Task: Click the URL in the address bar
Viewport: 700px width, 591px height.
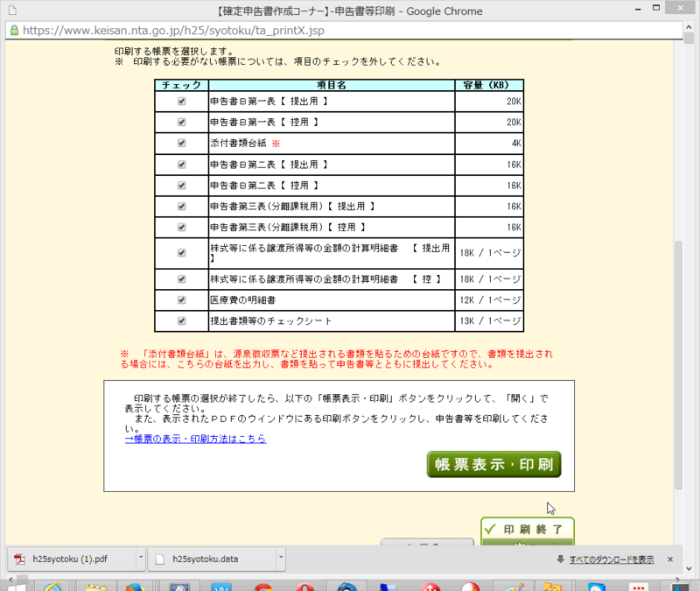Action: pyautogui.click(x=173, y=31)
